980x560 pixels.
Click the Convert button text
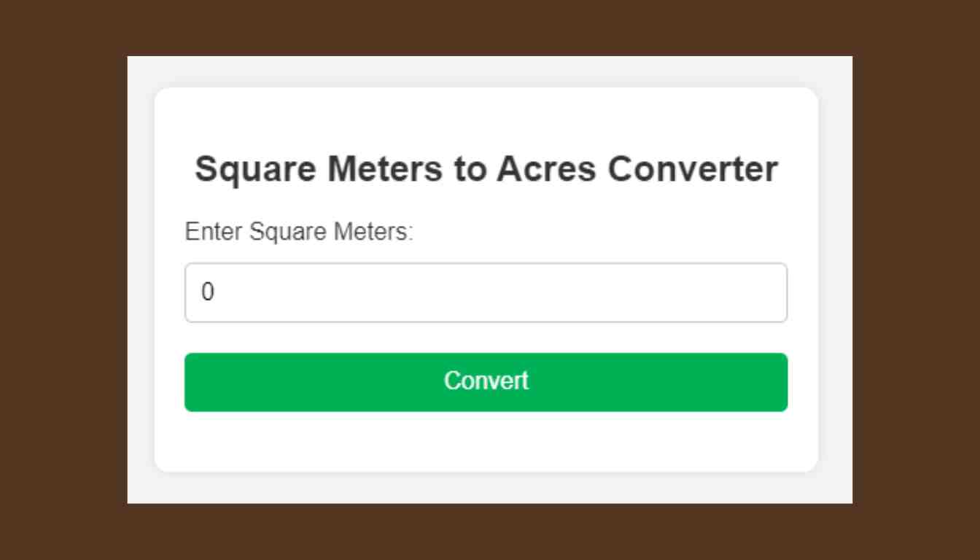[x=486, y=381]
